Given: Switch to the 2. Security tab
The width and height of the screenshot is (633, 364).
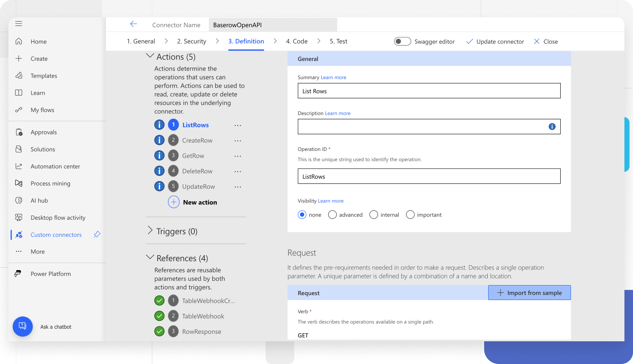Looking at the screenshot, I should point(191,41).
